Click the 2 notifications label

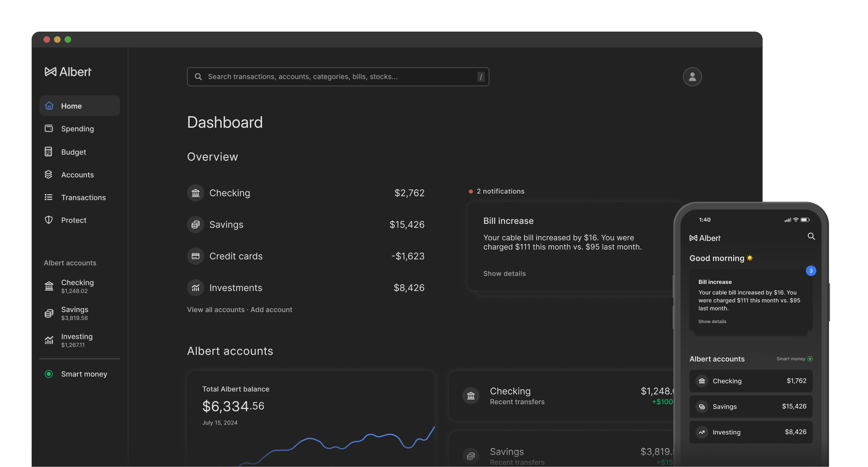(x=501, y=191)
